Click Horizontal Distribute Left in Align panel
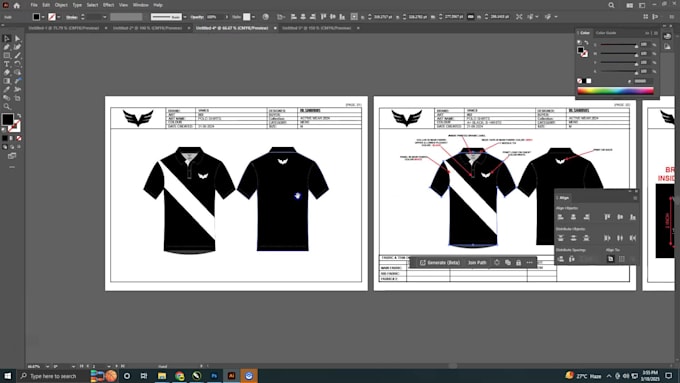The image size is (680, 383). pyautogui.click(x=607, y=238)
